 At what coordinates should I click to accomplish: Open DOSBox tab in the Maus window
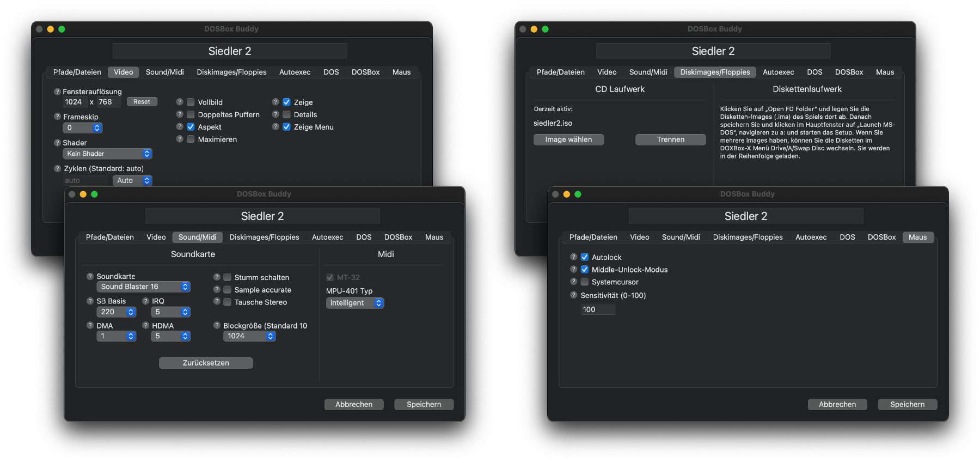point(881,237)
